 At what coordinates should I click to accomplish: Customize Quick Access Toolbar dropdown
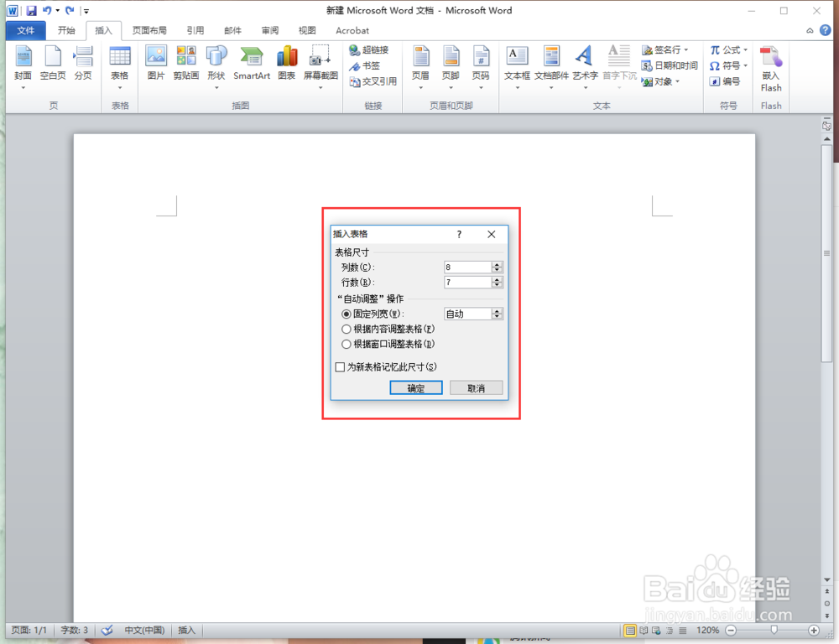pyautogui.click(x=86, y=11)
